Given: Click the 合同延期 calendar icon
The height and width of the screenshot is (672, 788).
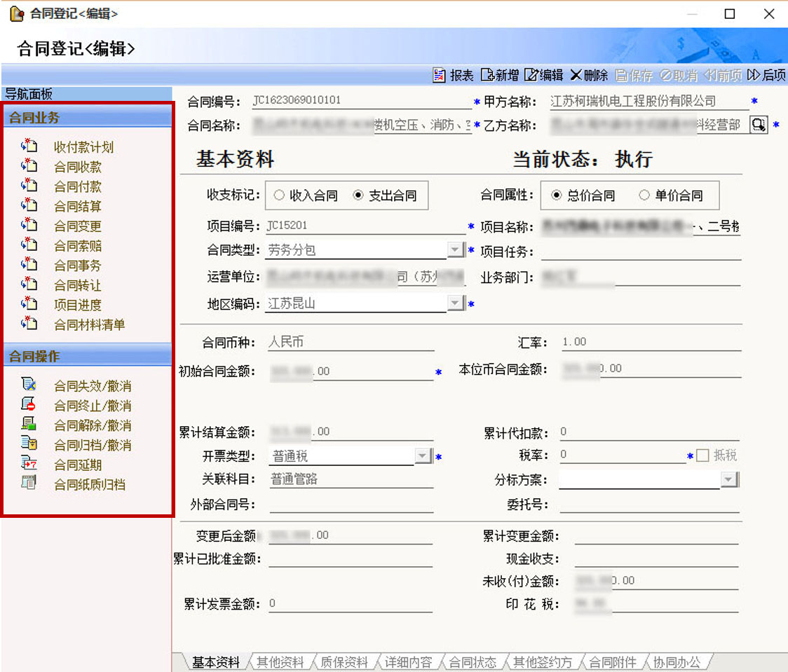Looking at the screenshot, I should point(29,464).
